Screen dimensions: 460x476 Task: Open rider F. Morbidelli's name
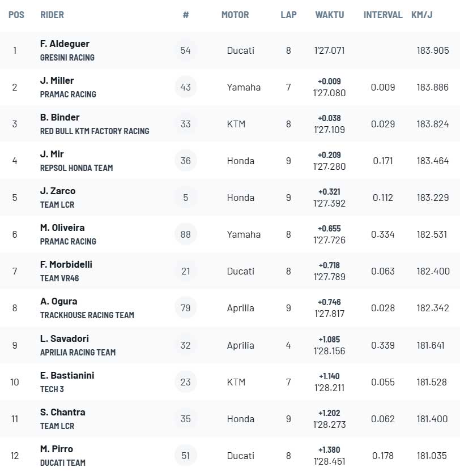(x=66, y=264)
